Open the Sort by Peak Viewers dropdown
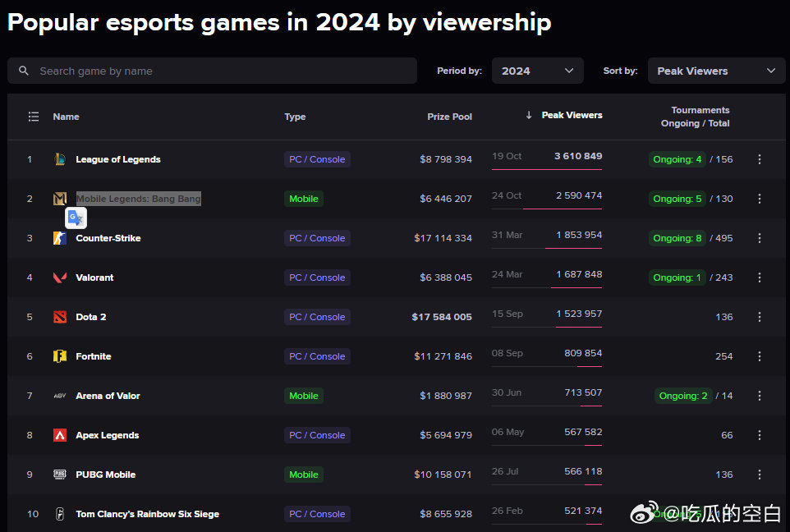 (x=716, y=71)
